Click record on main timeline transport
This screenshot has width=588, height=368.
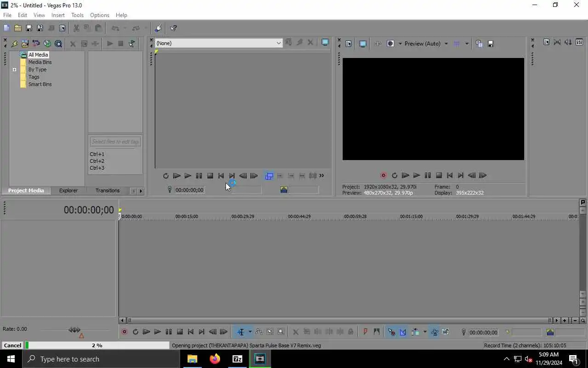tap(124, 332)
